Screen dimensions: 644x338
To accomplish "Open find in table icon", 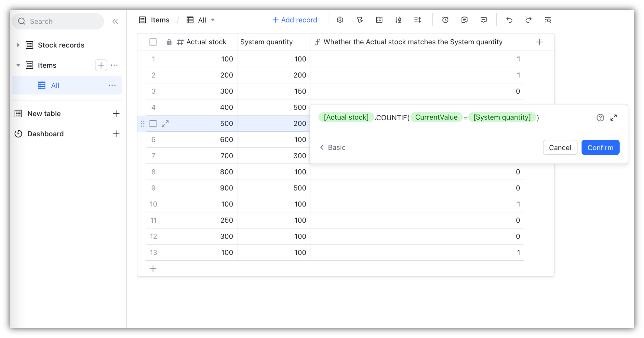I will tap(548, 20).
